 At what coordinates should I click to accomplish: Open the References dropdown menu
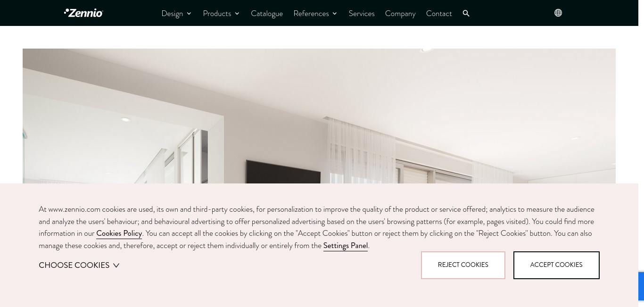pyautogui.click(x=315, y=14)
